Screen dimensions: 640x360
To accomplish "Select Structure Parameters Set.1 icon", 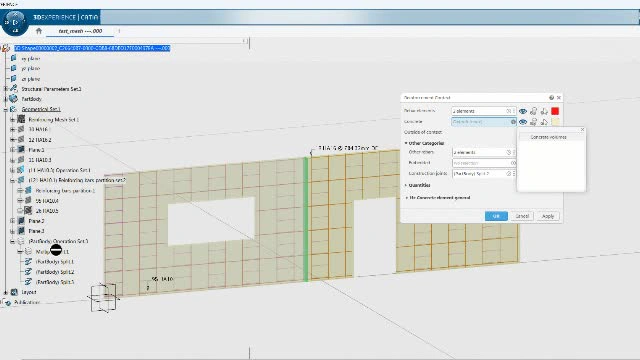I will 13,89.
